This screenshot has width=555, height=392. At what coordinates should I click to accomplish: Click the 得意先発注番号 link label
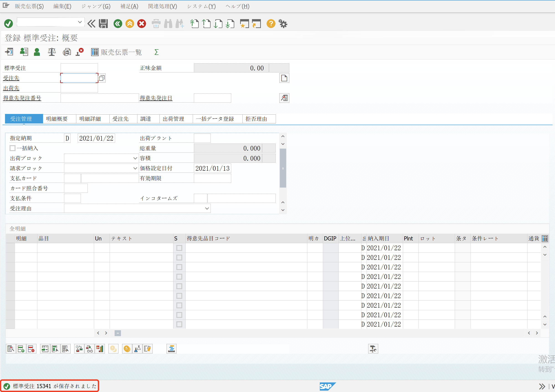22,98
